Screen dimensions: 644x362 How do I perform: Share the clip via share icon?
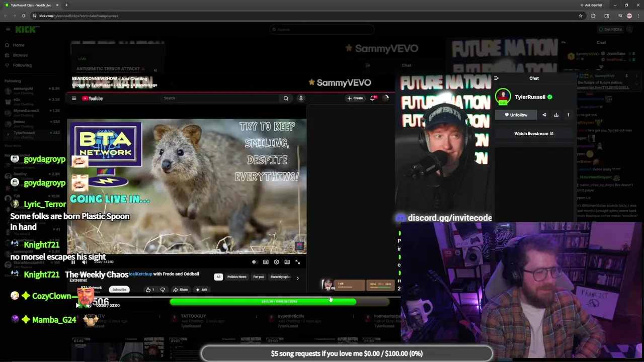pos(544,115)
